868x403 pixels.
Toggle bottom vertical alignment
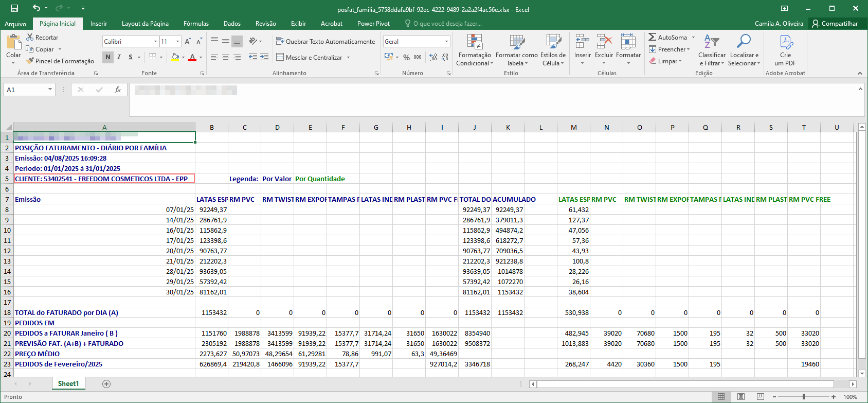237,42
